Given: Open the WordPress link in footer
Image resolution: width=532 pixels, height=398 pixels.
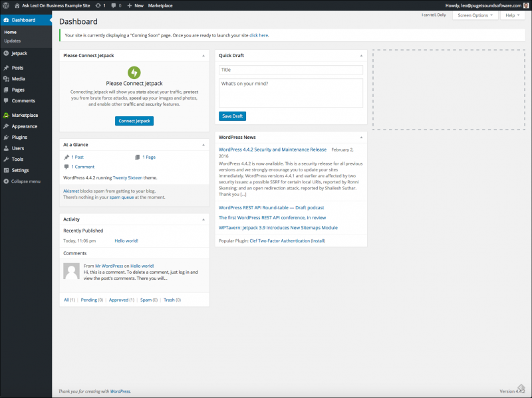Looking at the screenshot, I should pos(120,391).
